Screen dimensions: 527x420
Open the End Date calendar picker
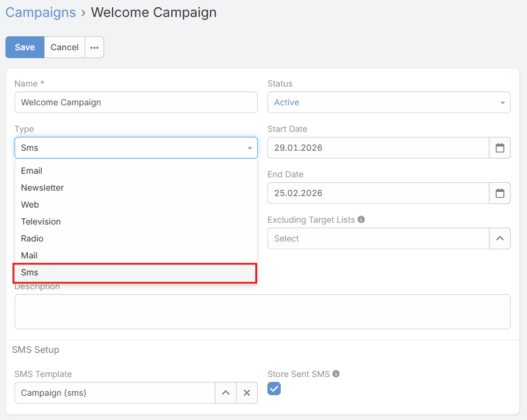coord(499,193)
